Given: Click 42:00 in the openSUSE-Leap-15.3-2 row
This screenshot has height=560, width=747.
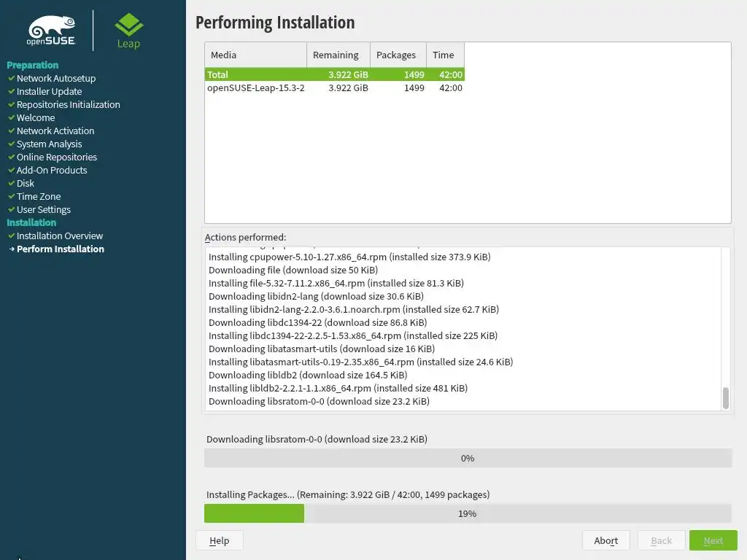Looking at the screenshot, I should (x=451, y=87).
